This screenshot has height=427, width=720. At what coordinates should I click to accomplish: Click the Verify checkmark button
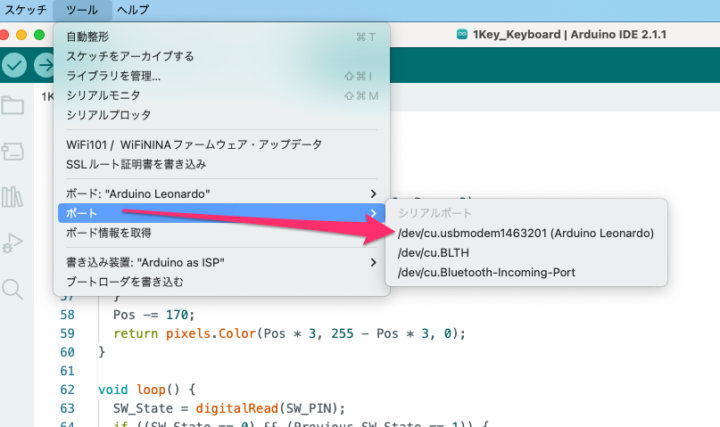[x=14, y=64]
